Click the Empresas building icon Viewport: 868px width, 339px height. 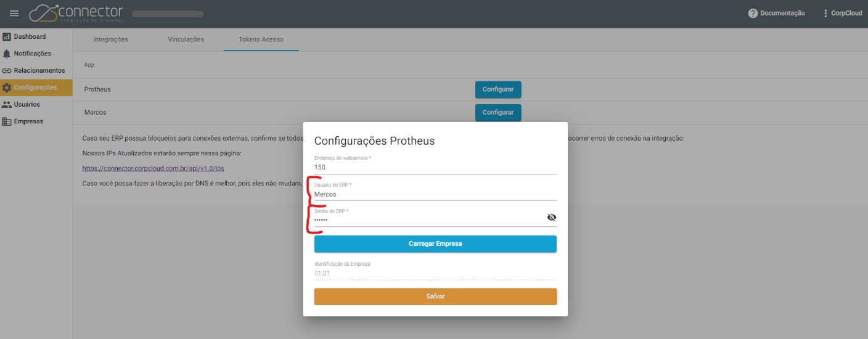[x=7, y=121]
